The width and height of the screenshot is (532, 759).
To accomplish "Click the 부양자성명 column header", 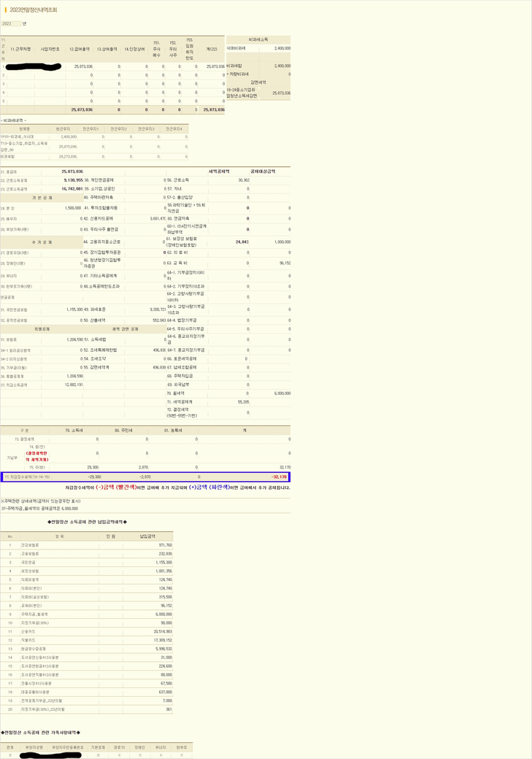I will pos(35,747).
